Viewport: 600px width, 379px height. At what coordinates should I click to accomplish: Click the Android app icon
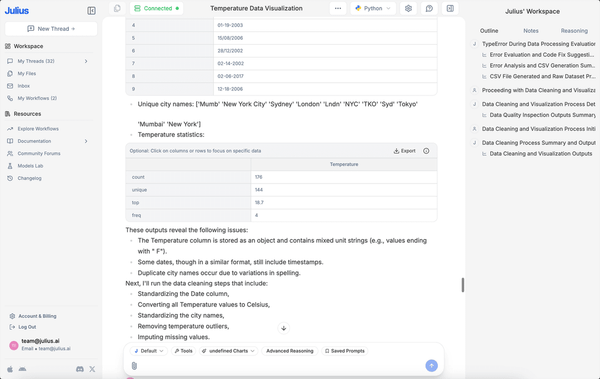click(23, 369)
